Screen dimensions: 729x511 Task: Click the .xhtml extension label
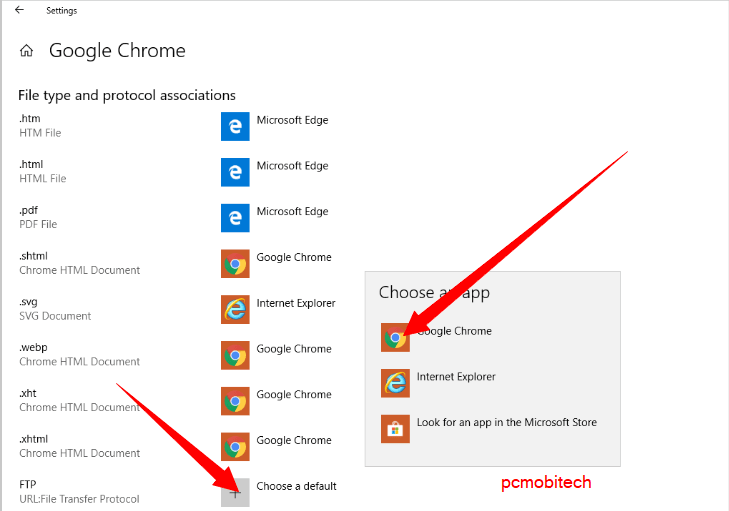(x=33, y=439)
